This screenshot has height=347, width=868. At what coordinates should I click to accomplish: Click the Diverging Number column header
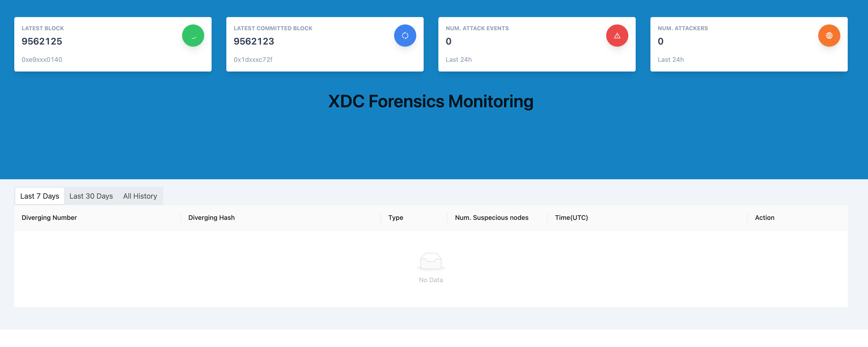(x=49, y=218)
